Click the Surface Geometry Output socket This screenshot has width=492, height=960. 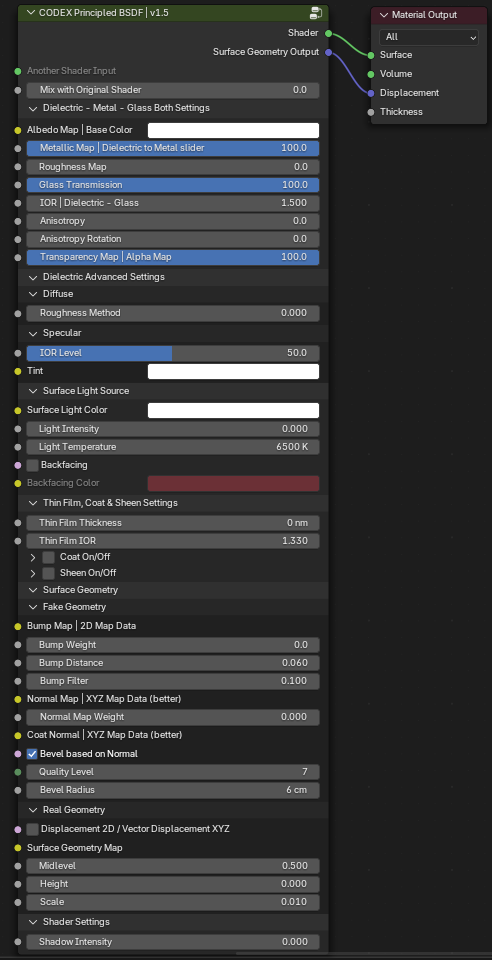329,53
